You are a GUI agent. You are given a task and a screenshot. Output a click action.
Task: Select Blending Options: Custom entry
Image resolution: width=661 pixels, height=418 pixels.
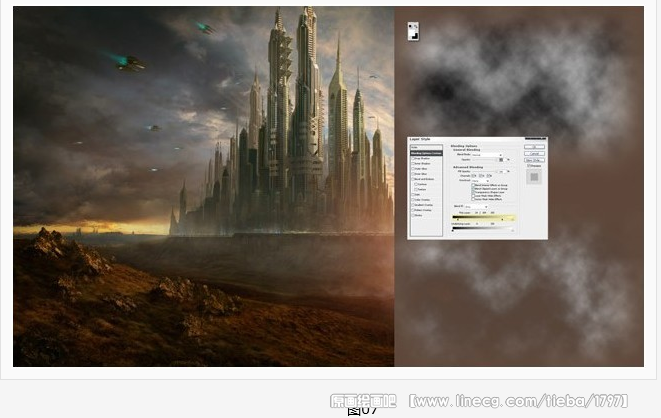pyautogui.click(x=426, y=153)
